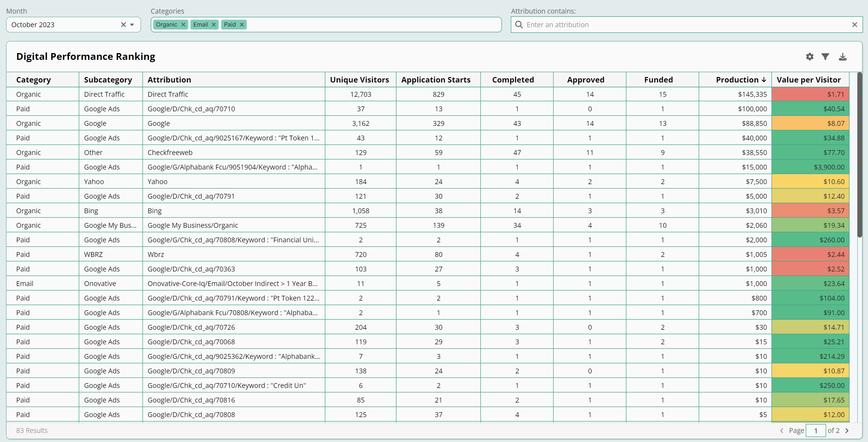This screenshot has width=868, height=442.
Task: Clear the October 2023 month selection
Action: 123,25
